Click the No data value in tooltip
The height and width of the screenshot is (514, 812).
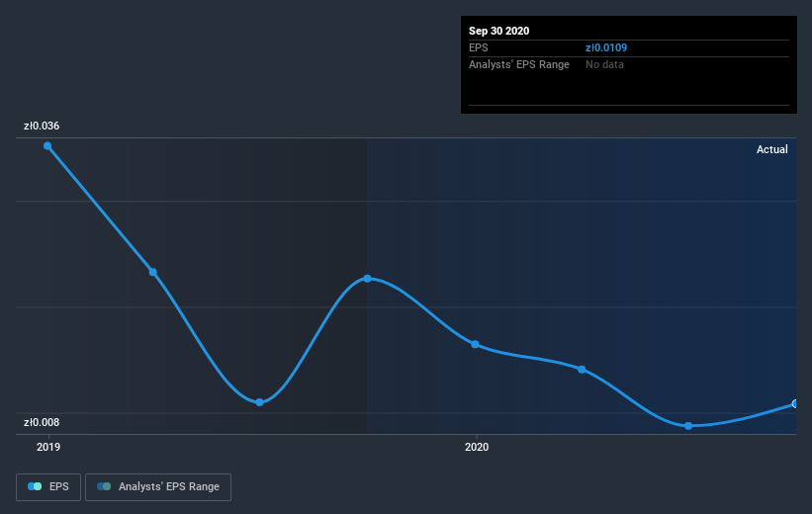coord(604,64)
